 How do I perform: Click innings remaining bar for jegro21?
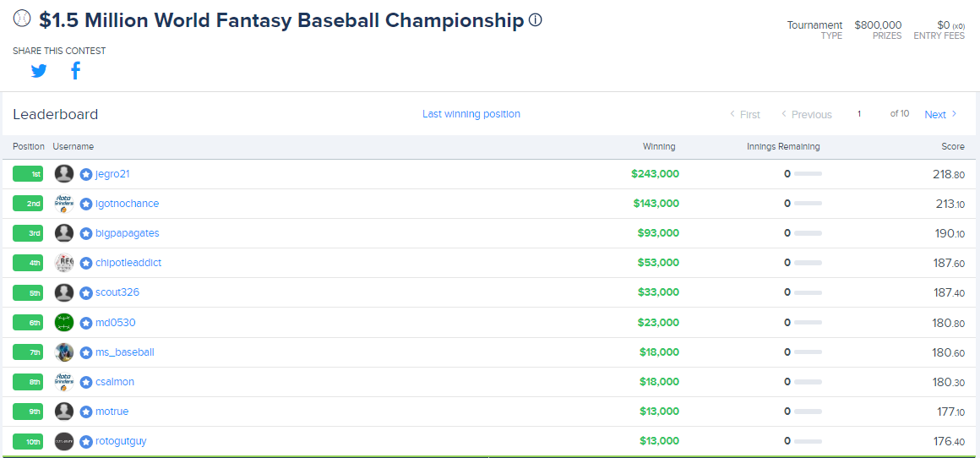808,174
